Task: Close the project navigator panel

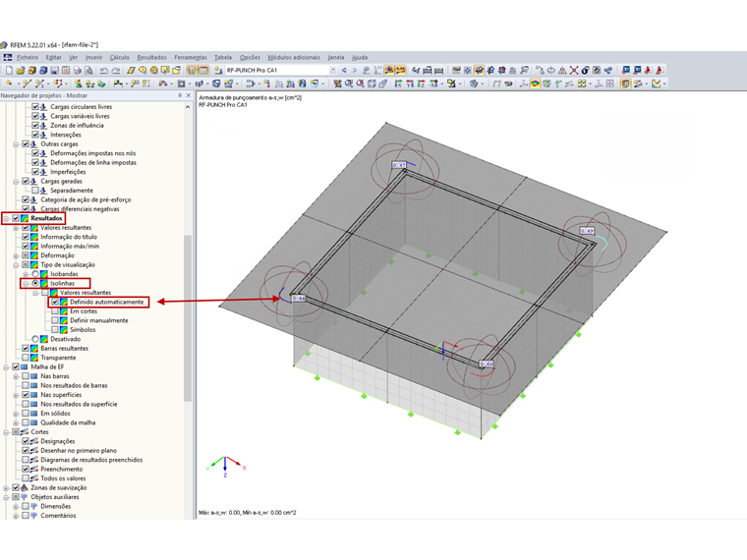Action: click(x=189, y=95)
